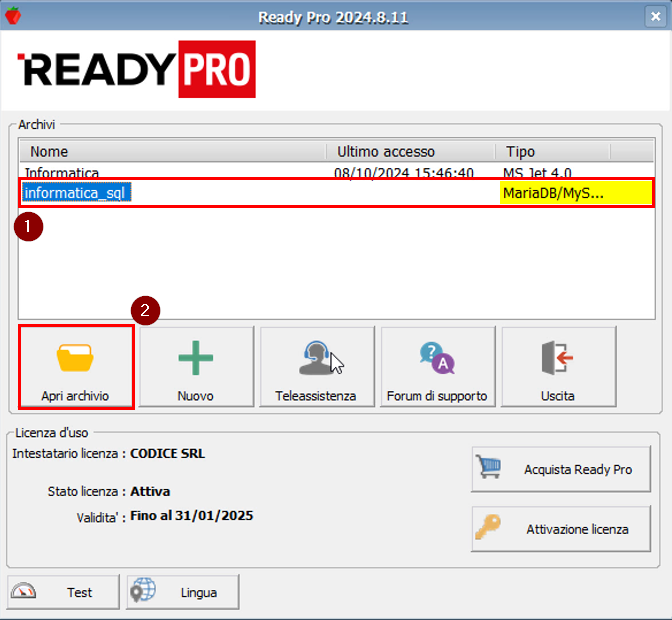The height and width of the screenshot is (620, 672).
Task: Click the green plus Nuovo icon
Action: [x=195, y=358]
